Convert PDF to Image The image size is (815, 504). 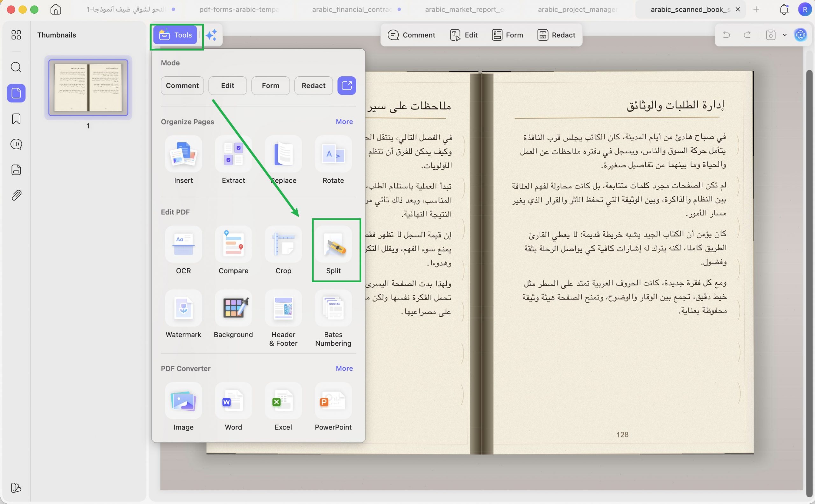pos(183,407)
